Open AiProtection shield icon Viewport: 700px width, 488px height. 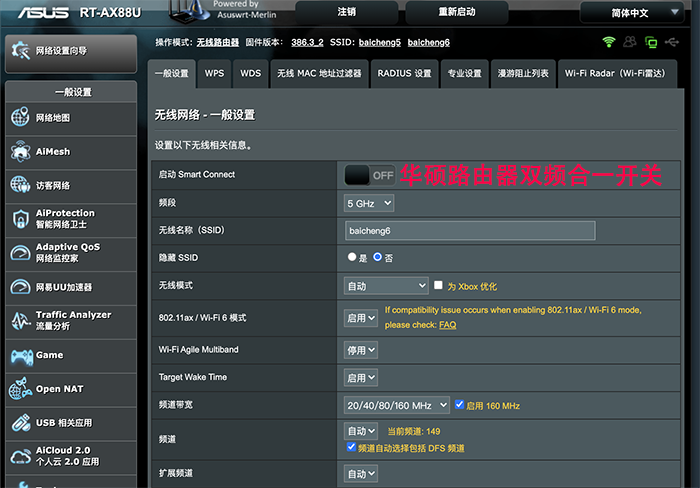21,219
